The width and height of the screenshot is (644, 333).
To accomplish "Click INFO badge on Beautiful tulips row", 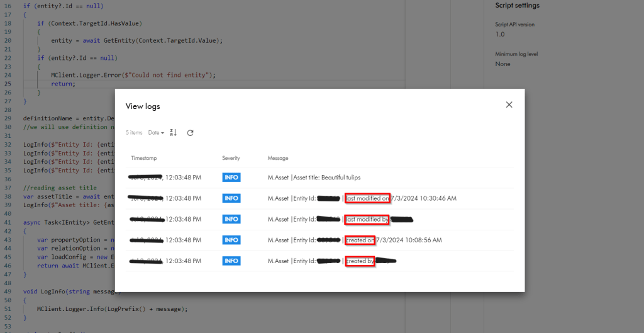I will [x=231, y=178].
